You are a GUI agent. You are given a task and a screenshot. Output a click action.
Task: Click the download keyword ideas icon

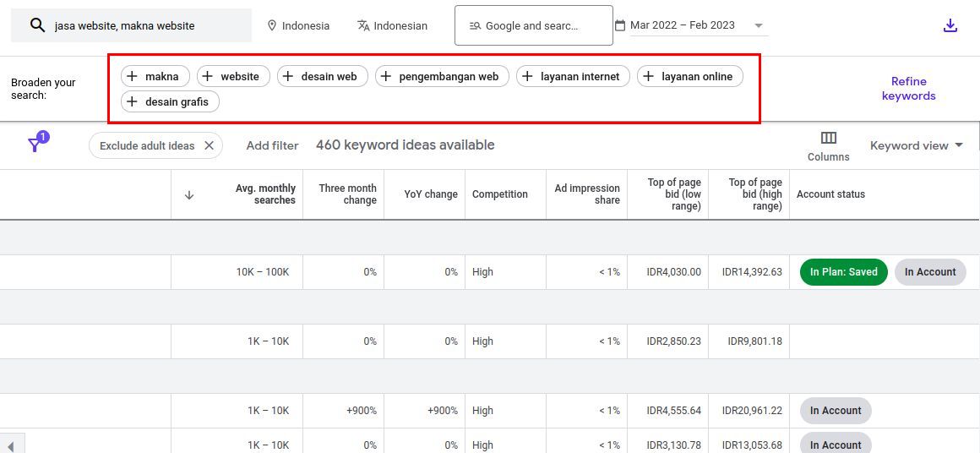(x=950, y=25)
